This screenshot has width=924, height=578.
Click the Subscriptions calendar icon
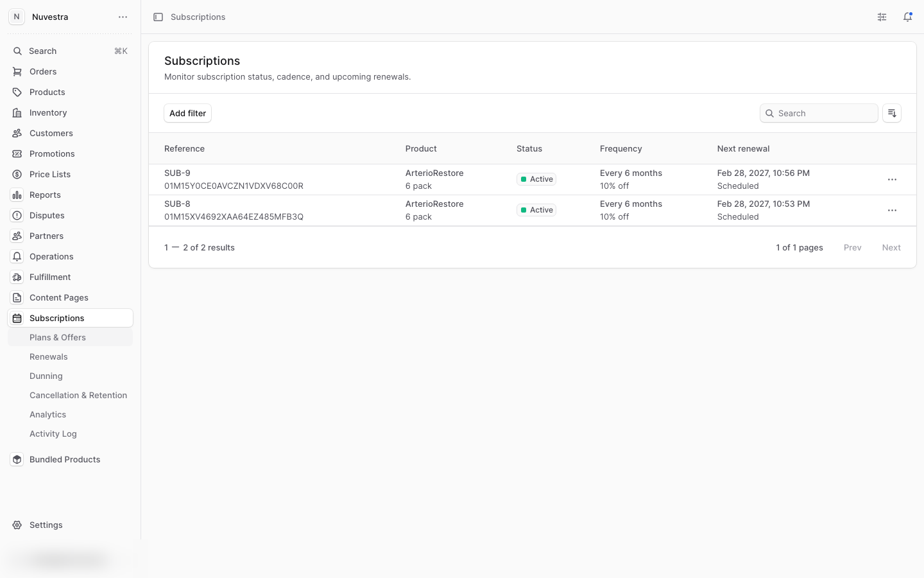pos(17,318)
